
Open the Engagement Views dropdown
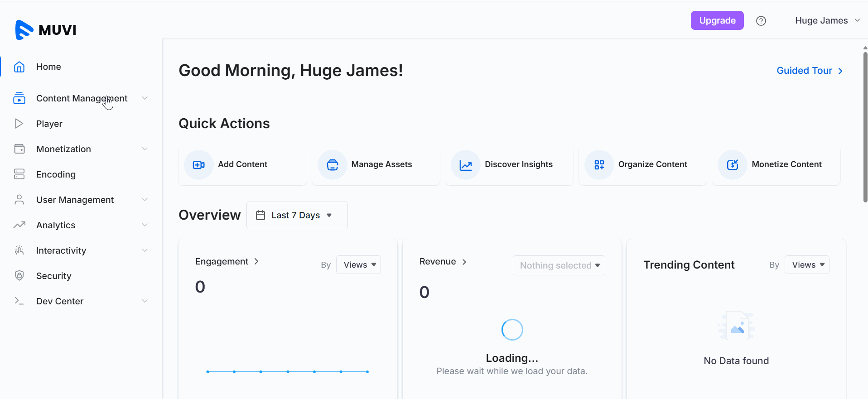tap(359, 265)
